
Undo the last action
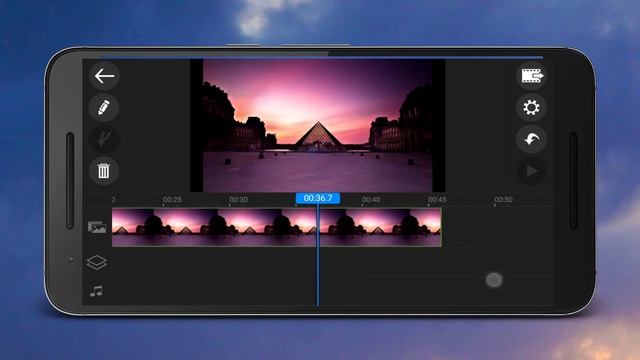click(531, 139)
